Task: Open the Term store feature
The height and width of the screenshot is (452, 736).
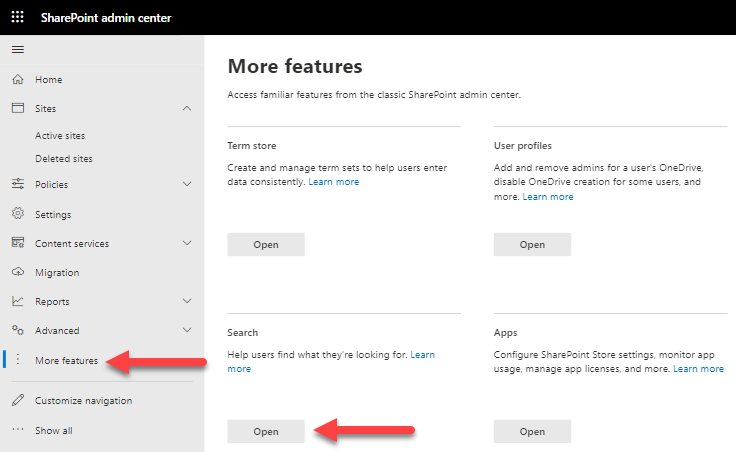Action: coord(266,245)
